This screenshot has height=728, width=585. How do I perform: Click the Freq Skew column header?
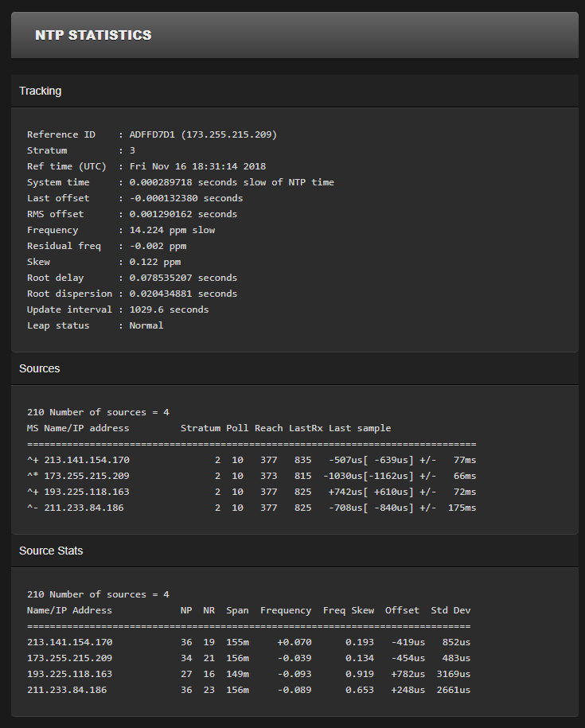348,610
